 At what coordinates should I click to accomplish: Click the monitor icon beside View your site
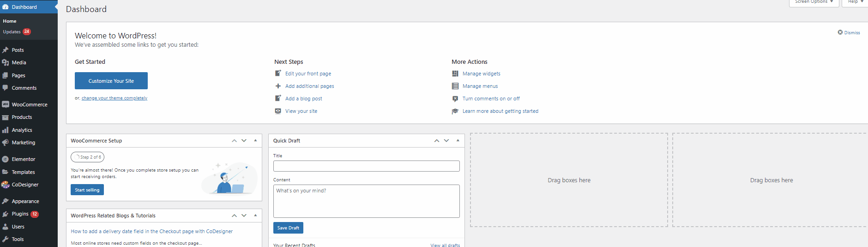pos(278,111)
